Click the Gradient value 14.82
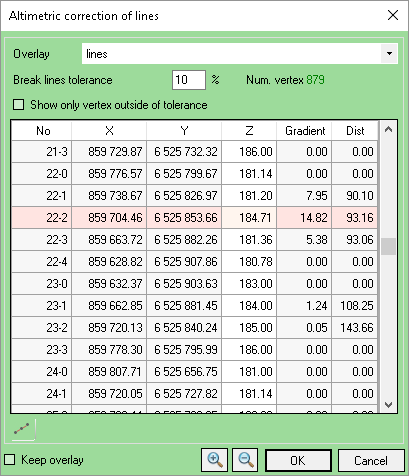 (x=304, y=218)
